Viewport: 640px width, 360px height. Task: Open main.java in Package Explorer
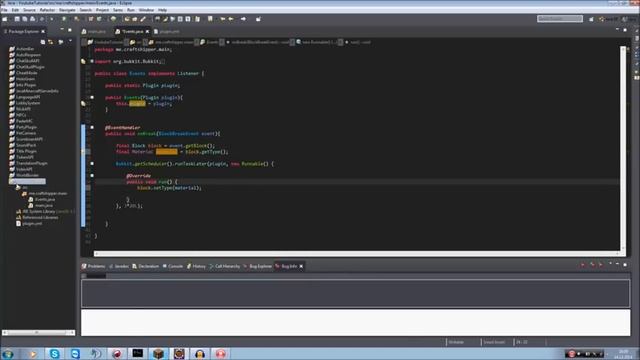[43, 205]
